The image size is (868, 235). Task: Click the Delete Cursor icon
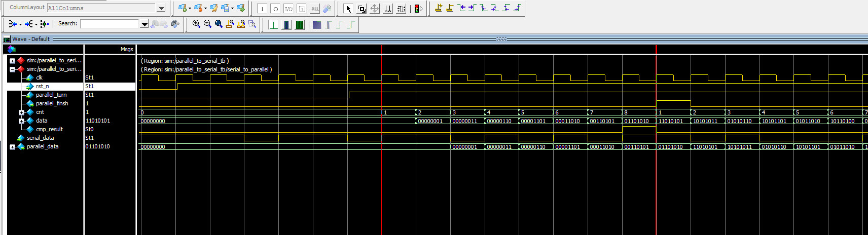450,8
